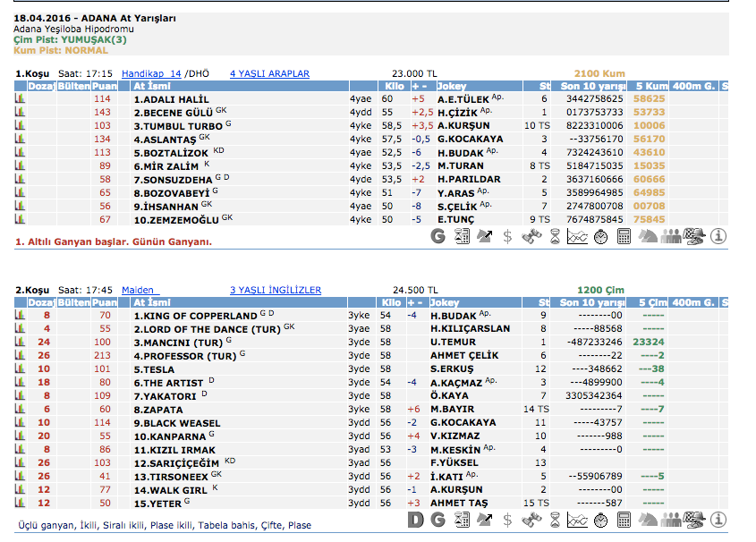
Task: Open the 4 YAŞLI ARAPLAR link
Action: pyautogui.click(x=269, y=73)
